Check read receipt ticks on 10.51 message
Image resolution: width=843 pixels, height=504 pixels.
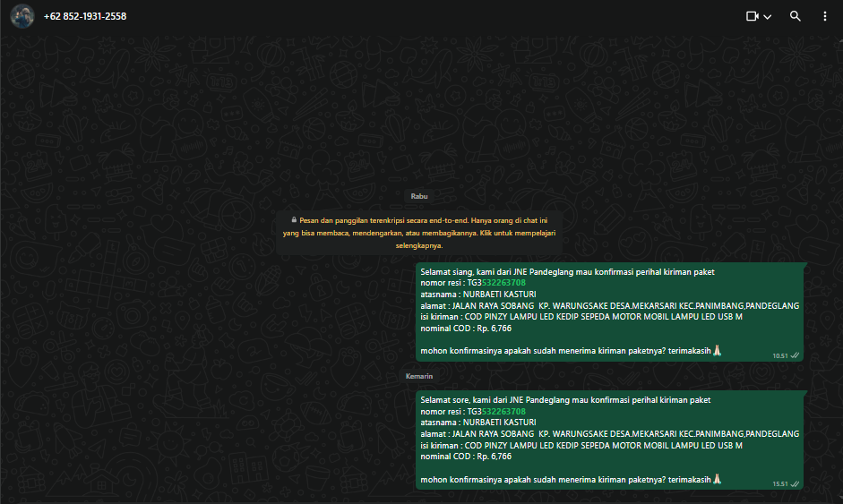click(x=796, y=355)
